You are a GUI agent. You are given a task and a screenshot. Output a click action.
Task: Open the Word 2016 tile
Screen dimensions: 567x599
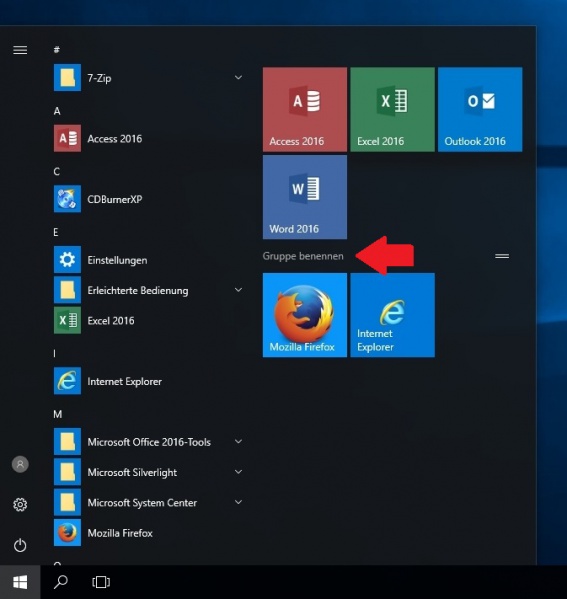click(305, 197)
